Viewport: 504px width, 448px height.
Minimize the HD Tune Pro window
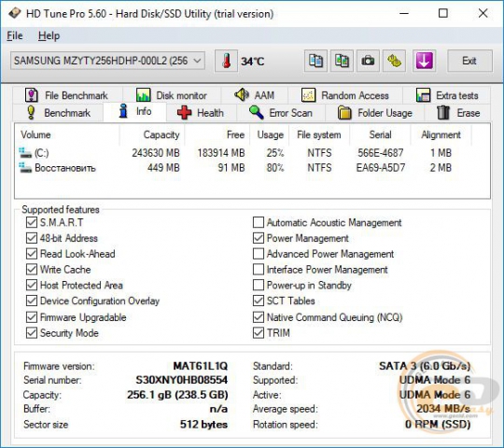(x=404, y=13)
